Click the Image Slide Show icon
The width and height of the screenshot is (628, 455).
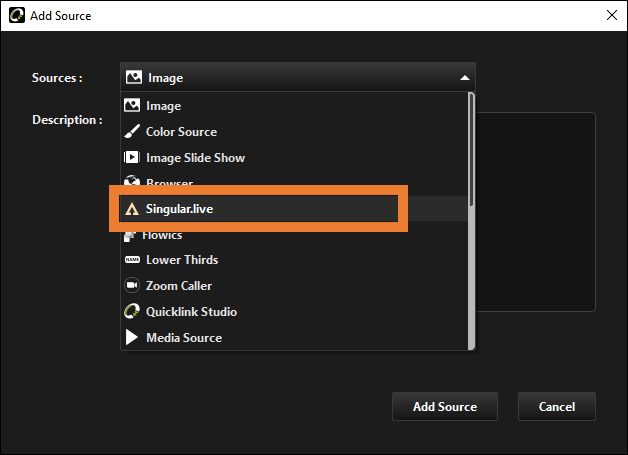point(132,157)
